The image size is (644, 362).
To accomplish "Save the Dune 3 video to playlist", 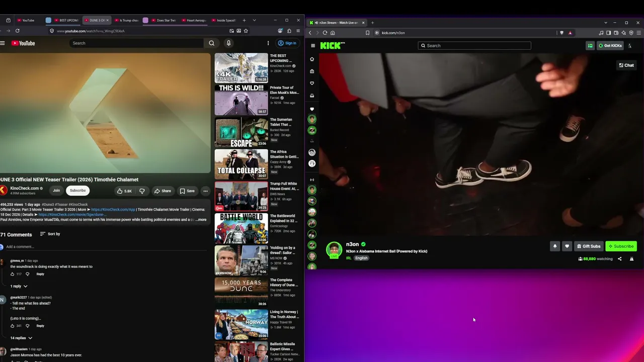I will [187, 191].
